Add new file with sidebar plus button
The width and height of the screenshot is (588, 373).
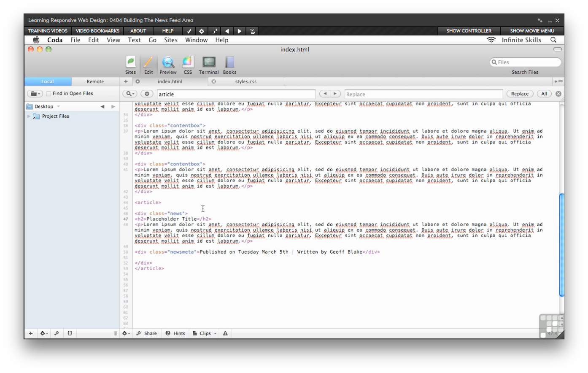(x=31, y=333)
